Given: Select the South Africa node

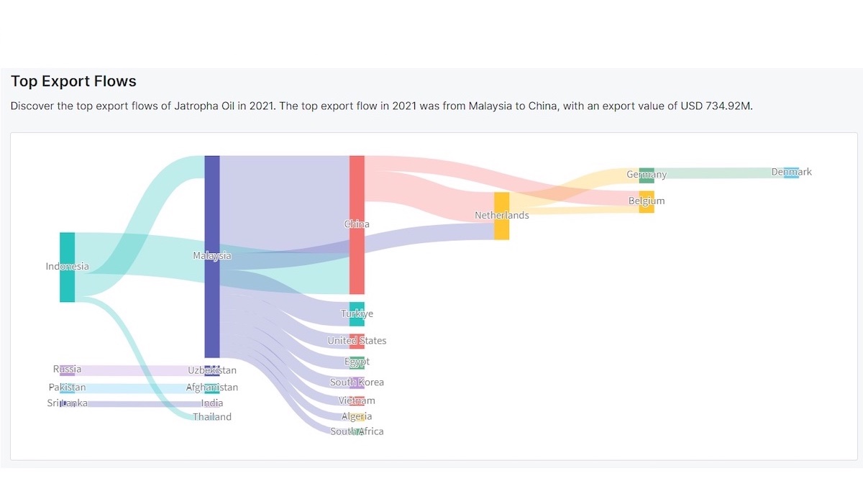Looking at the screenshot, I should pos(357,431).
